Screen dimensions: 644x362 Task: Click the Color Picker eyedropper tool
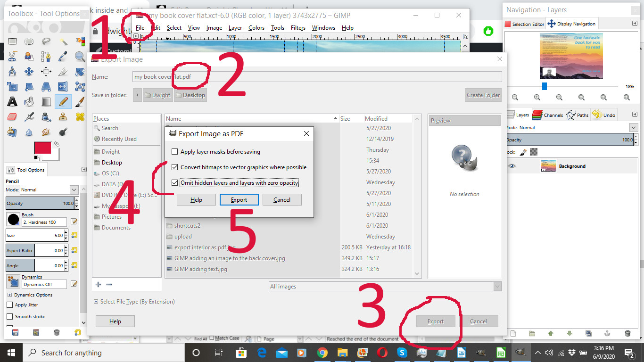point(63,57)
